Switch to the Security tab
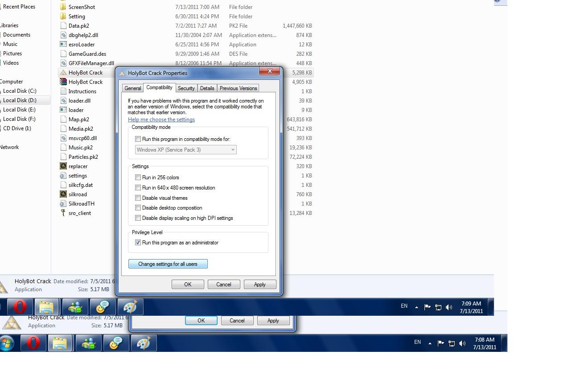568x392 pixels. point(186,88)
